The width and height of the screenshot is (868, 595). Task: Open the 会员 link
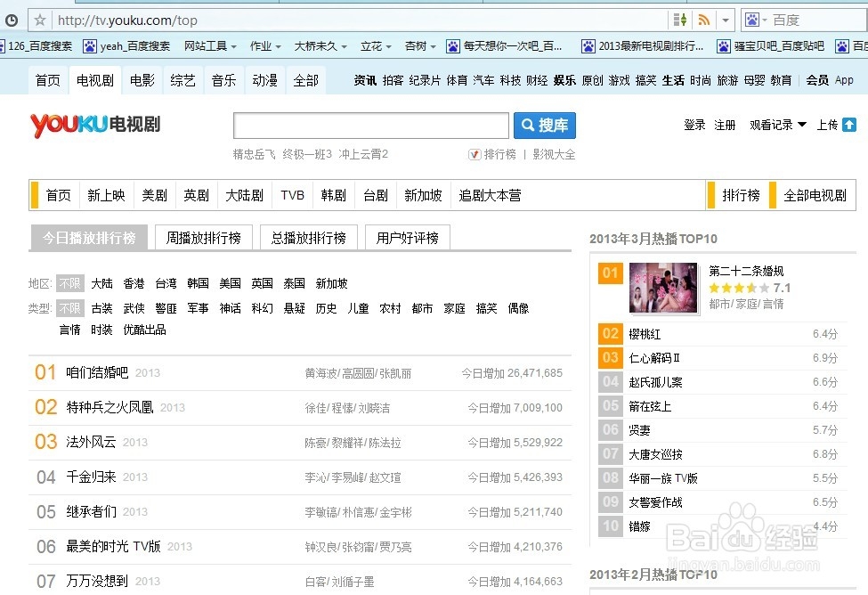click(817, 80)
